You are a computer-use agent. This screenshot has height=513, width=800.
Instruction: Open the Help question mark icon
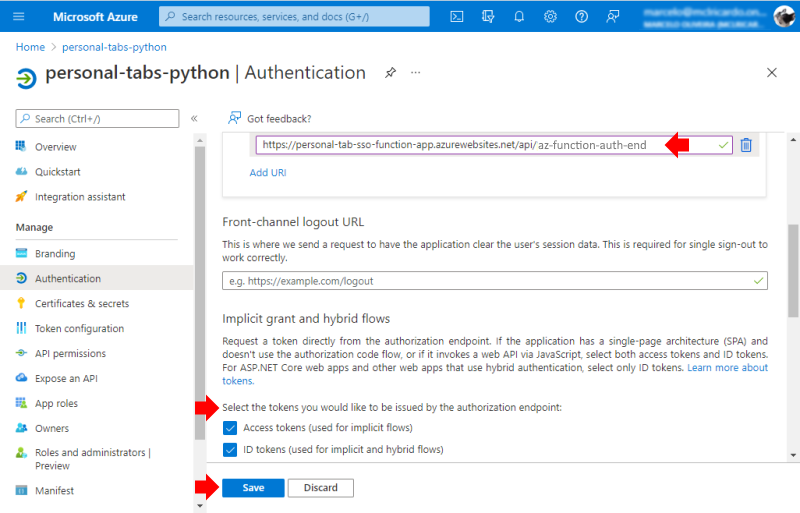(x=581, y=16)
